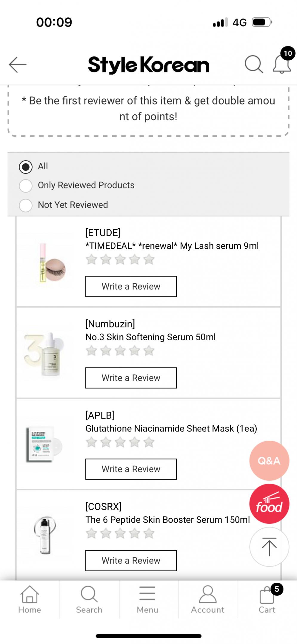This screenshot has width=297, height=644.
Task: Tap the StyleKorean logo
Action: point(148,65)
